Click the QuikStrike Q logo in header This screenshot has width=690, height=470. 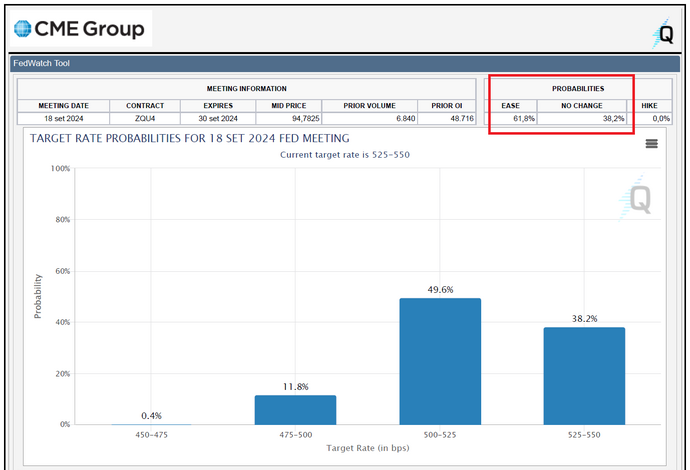664,33
